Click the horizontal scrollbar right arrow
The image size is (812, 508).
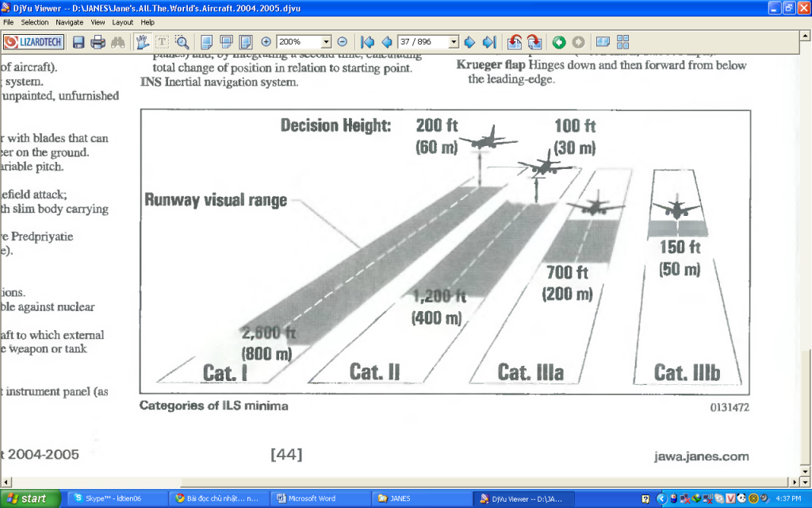(795, 482)
